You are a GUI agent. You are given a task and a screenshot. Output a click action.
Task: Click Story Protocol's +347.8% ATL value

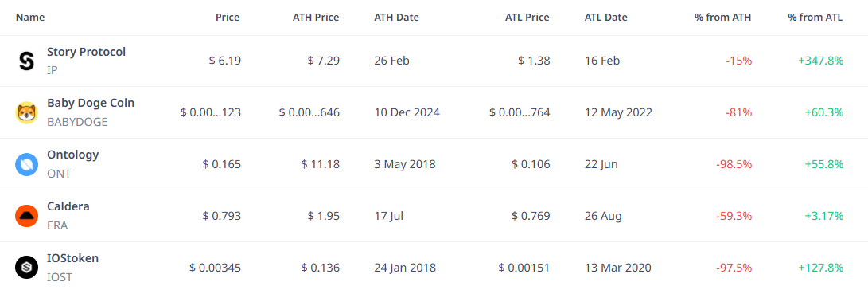coord(821,61)
